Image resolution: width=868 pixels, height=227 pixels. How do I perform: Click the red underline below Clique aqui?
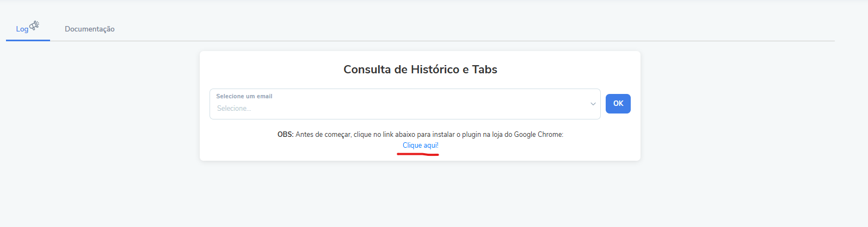point(418,154)
